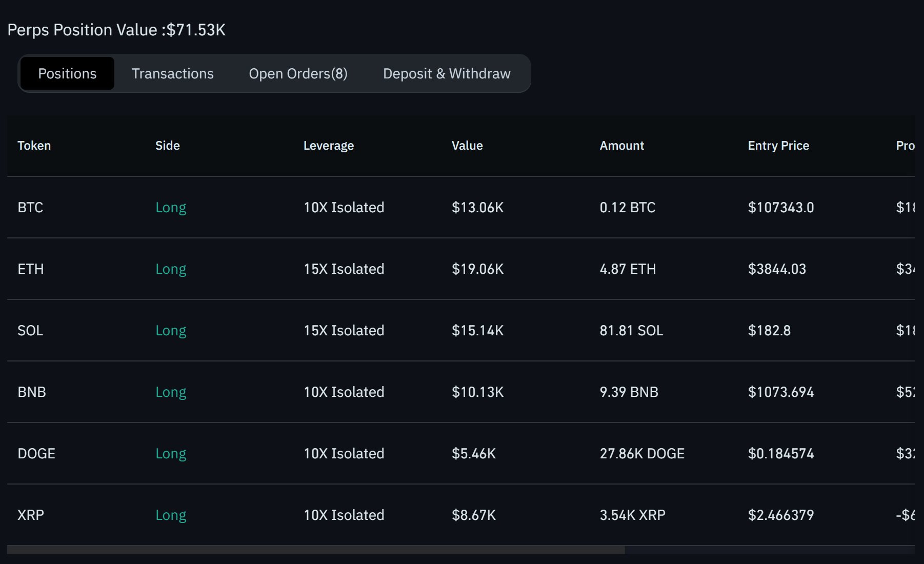The width and height of the screenshot is (924, 564).
Task: Go to Deposit & Withdraw tab
Action: click(x=446, y=73)
